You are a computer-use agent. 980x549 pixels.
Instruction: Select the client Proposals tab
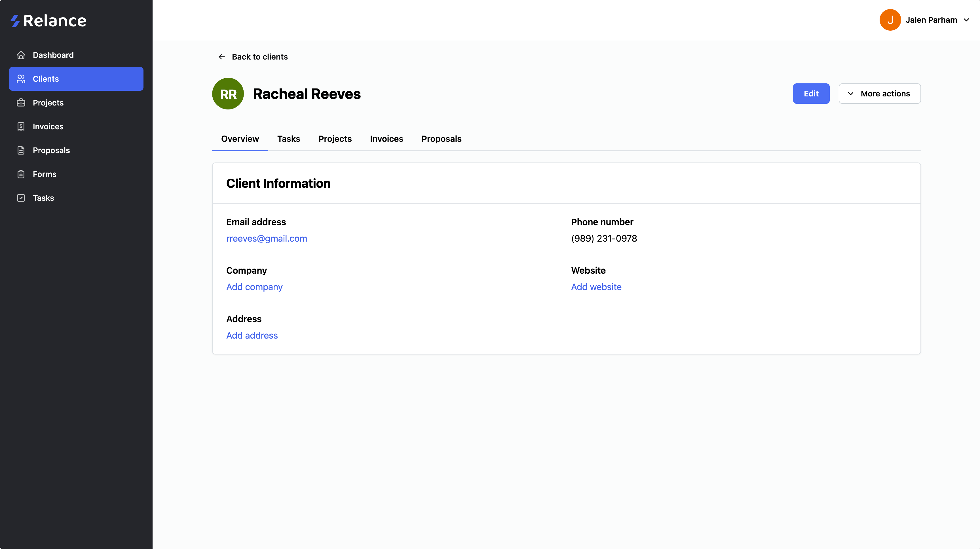(441, 139)
